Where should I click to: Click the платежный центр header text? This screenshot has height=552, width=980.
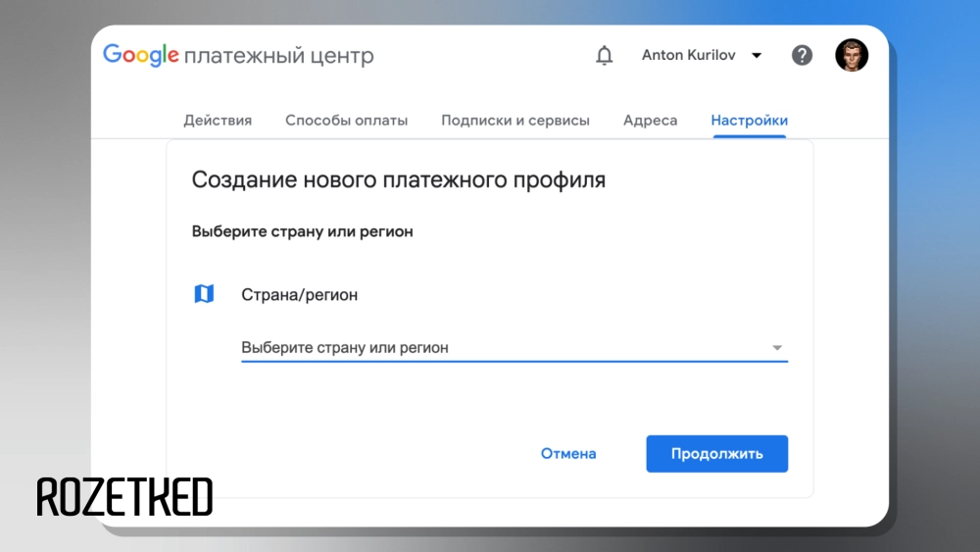pos(279,56)
